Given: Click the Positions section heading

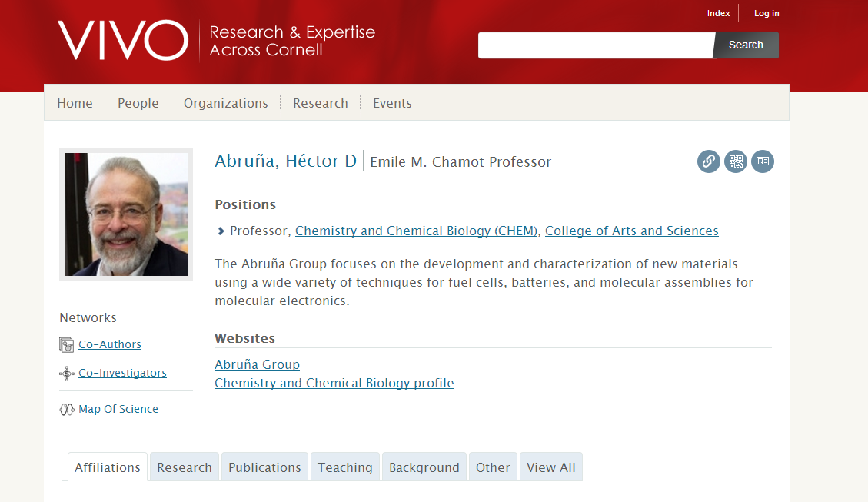Looking at the screenshot, I should [x=245, y=204].
